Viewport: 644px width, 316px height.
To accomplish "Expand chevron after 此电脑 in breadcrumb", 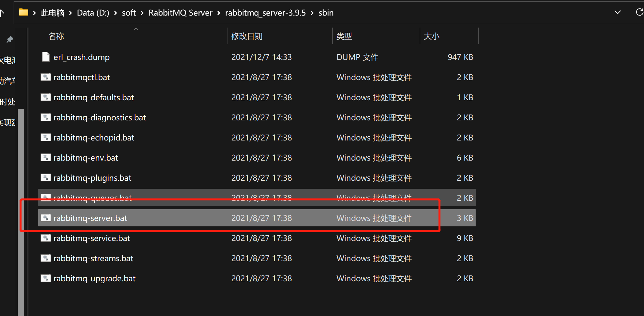I will click(70, 13).
